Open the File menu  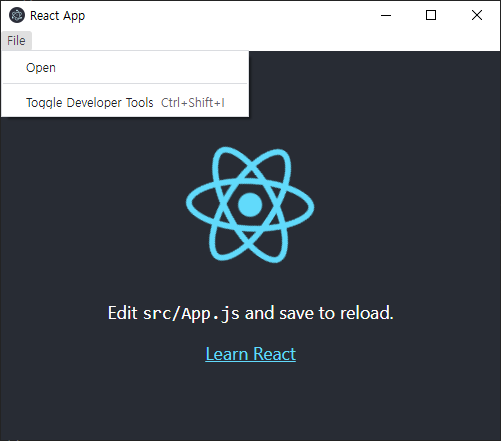[x=16, y=41]
